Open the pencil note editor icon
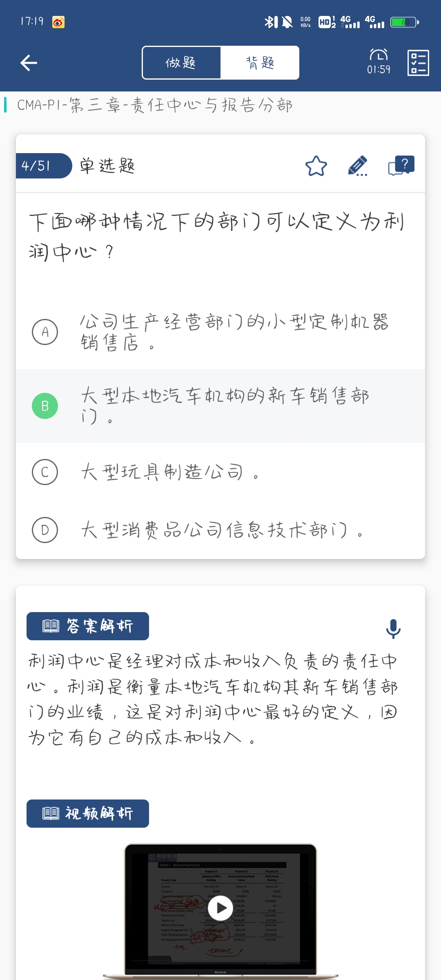Viewport: 441px width, 980px height. 358,166
